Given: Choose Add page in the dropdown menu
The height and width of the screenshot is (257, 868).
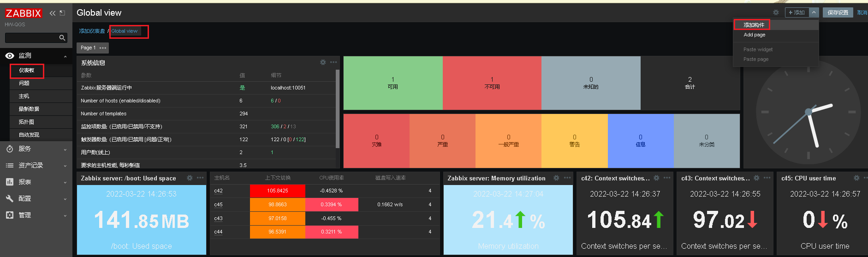Looking at the screenshot, I should (x=776, y=35).
